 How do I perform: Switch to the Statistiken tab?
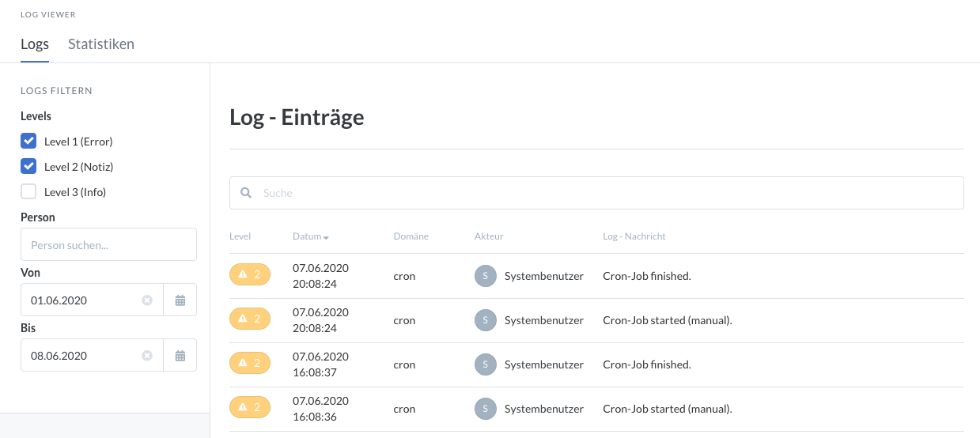pyautogui.click(x=101, y=44)
